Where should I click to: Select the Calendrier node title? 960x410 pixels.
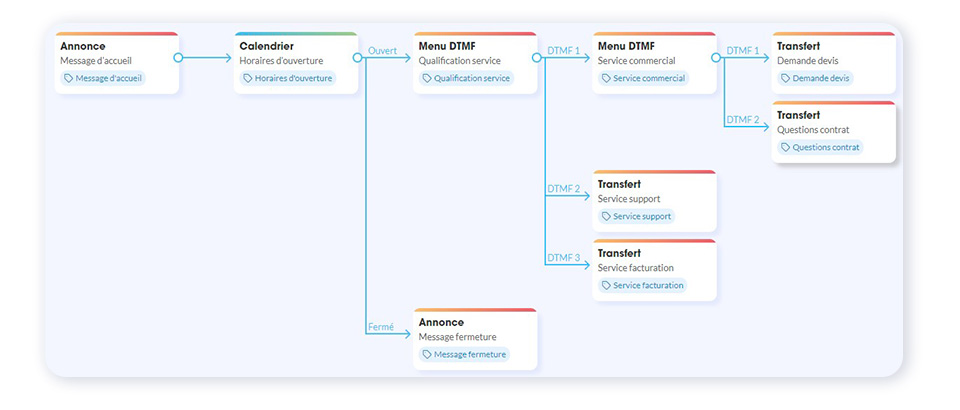click(266, 46)
